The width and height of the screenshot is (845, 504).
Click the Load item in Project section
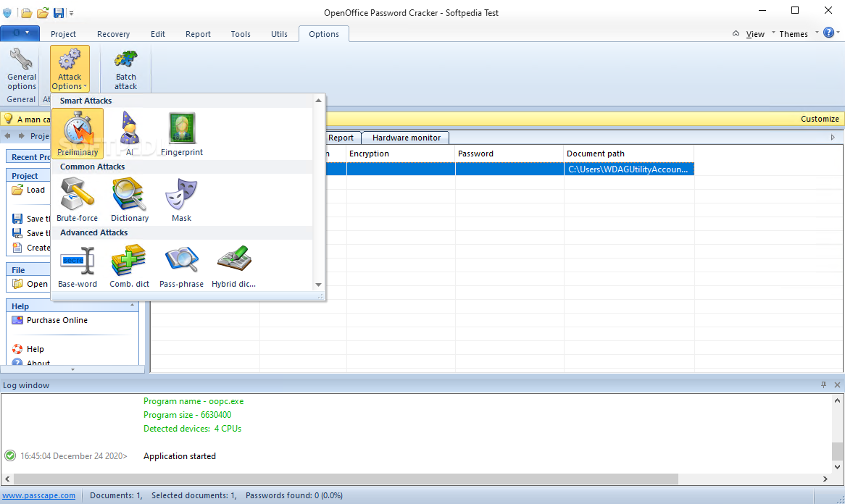point(36,190)
